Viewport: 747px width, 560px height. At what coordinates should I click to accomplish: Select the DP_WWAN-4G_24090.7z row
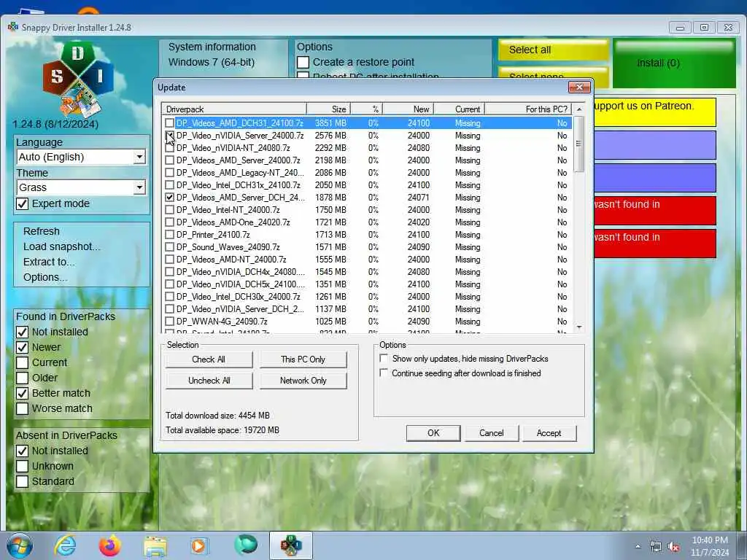tap(367, 322)
